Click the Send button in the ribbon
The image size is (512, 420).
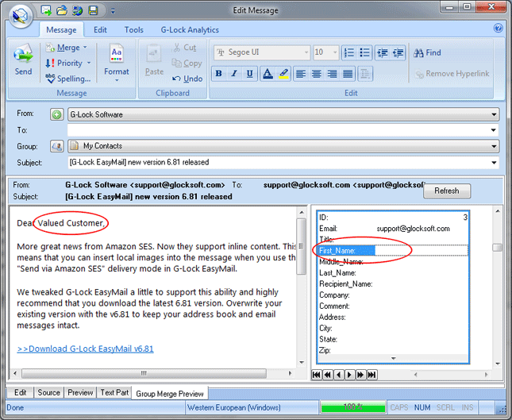[x=23, y=60]
